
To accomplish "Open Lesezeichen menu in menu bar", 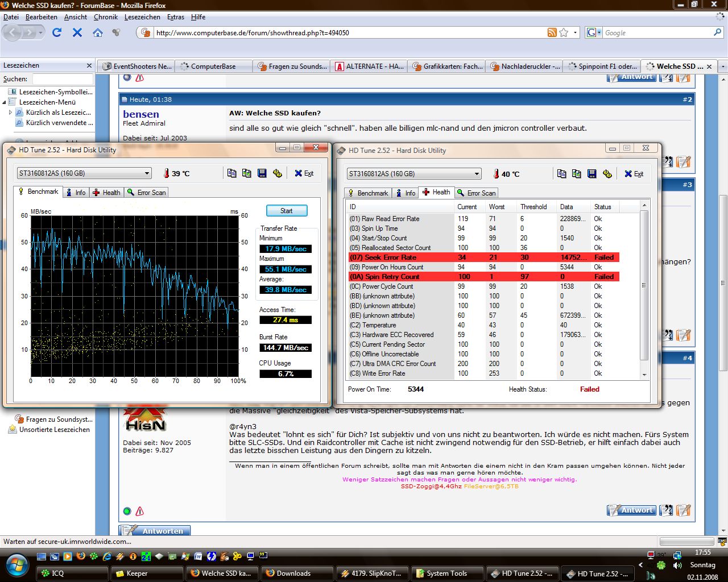I will point(142,17).
